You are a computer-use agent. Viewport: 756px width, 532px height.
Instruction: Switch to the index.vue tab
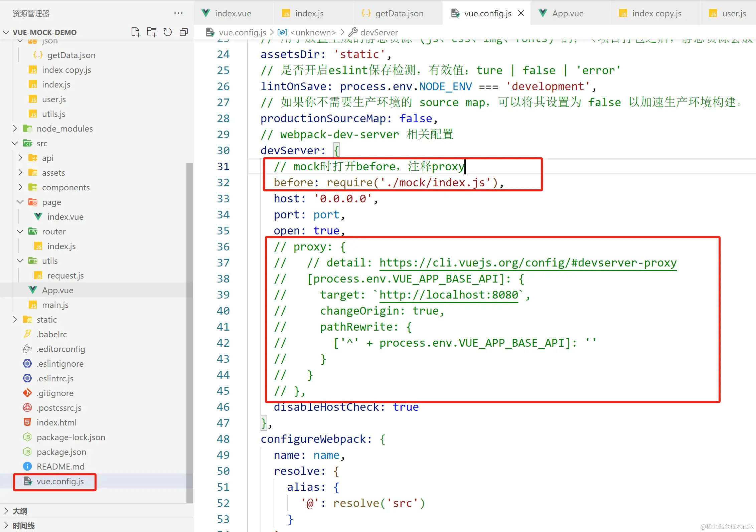click(x=233, y=13)
